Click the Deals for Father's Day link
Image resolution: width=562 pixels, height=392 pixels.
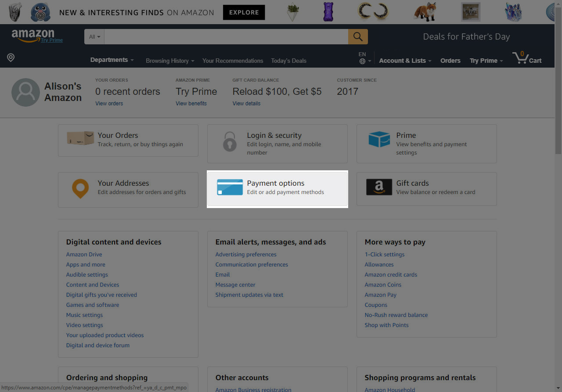pyautogui.click(x=466, y=37)
